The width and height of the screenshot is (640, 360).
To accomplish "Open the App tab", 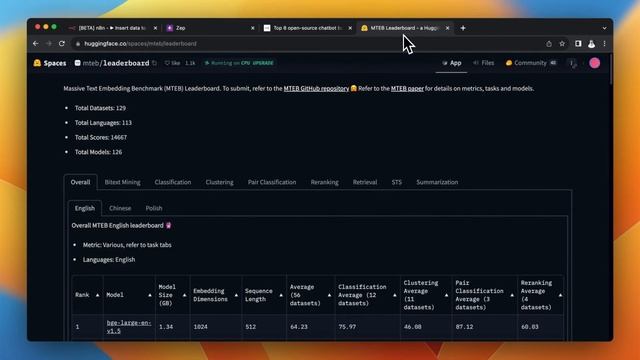I will [451, 63].
